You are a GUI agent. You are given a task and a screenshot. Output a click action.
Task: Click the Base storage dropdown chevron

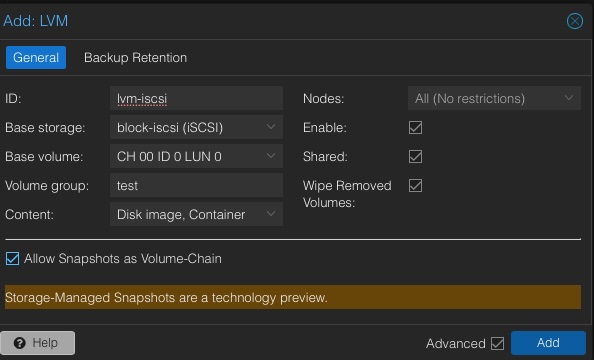pos(270,127)
